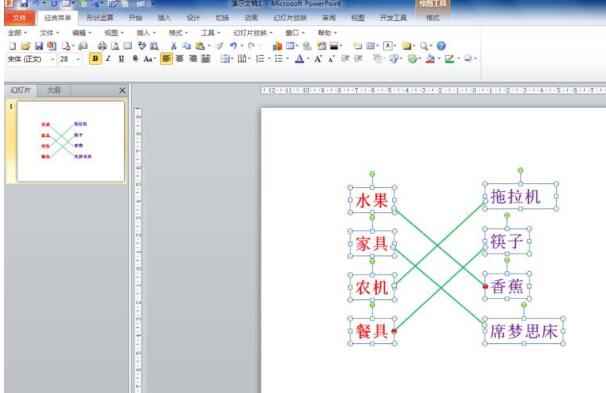The height and width of the screenshot is (393, 606).
Task: Open the 动画 ribbon tab
Action: click(x=251, y=18)
